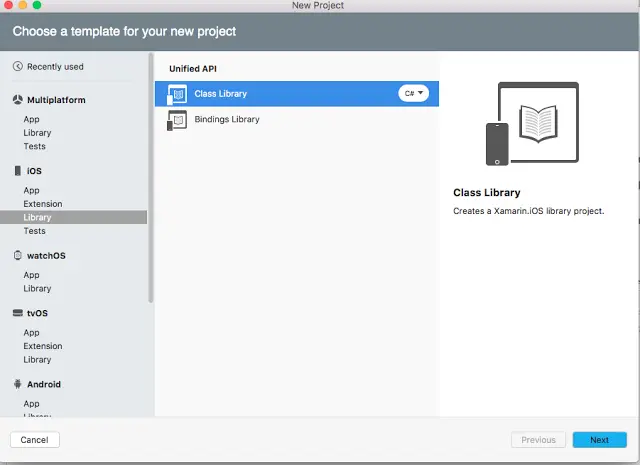Click the Class Library template icon

coord(177,94)
